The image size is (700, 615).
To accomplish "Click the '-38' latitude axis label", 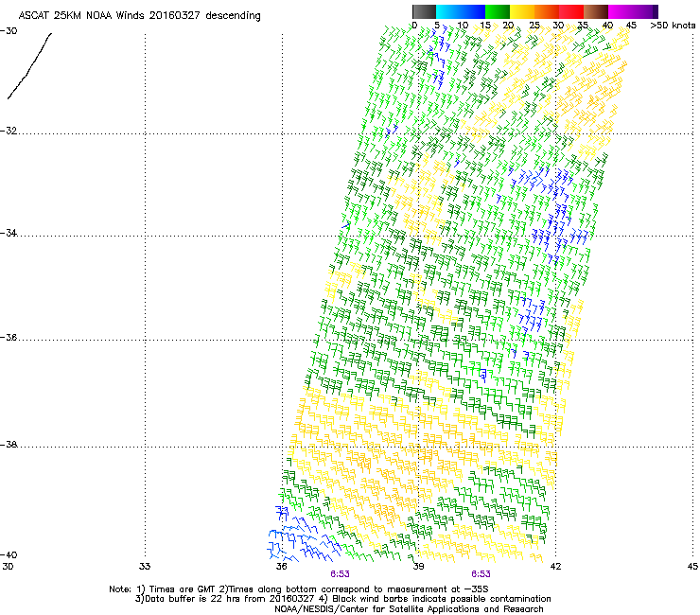I will 9,445.
